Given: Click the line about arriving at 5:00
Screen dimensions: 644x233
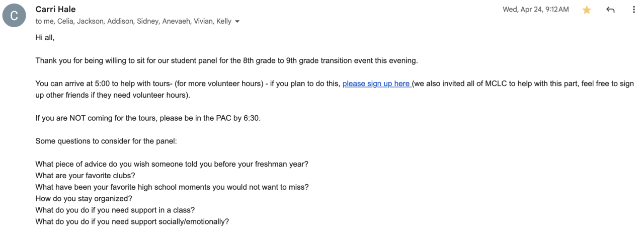Looking at the screenshot, I should tap(186, 84).
